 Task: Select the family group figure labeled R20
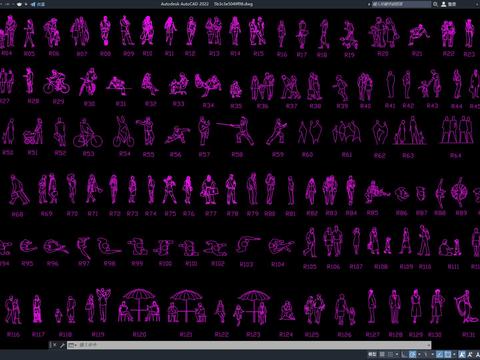coord(384,32)
